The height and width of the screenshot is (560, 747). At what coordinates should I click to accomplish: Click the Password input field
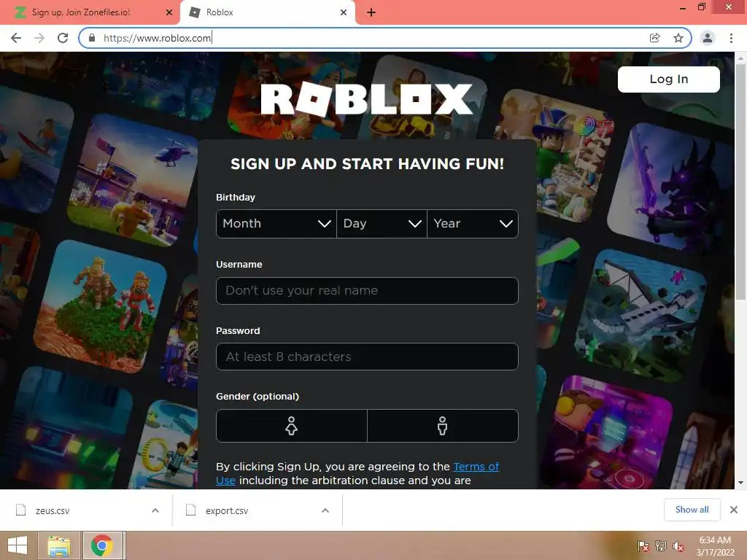[367, 357]
